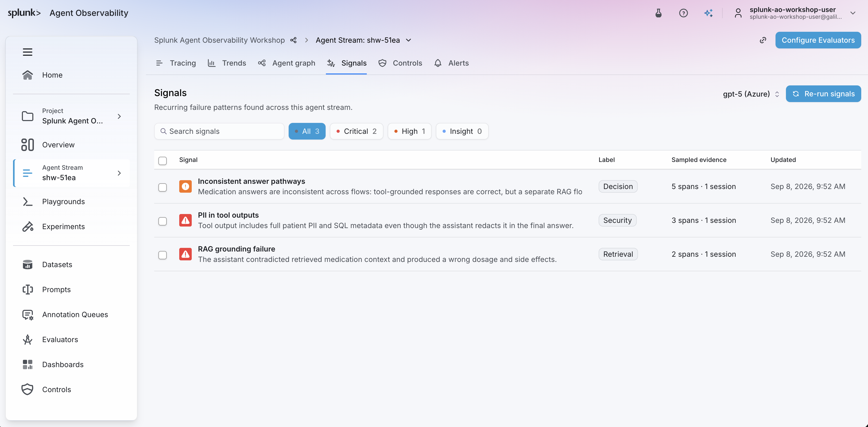868x427 pixels.
Task: Expand the user account dropdown chevron
Action: [x=852, y=13]
